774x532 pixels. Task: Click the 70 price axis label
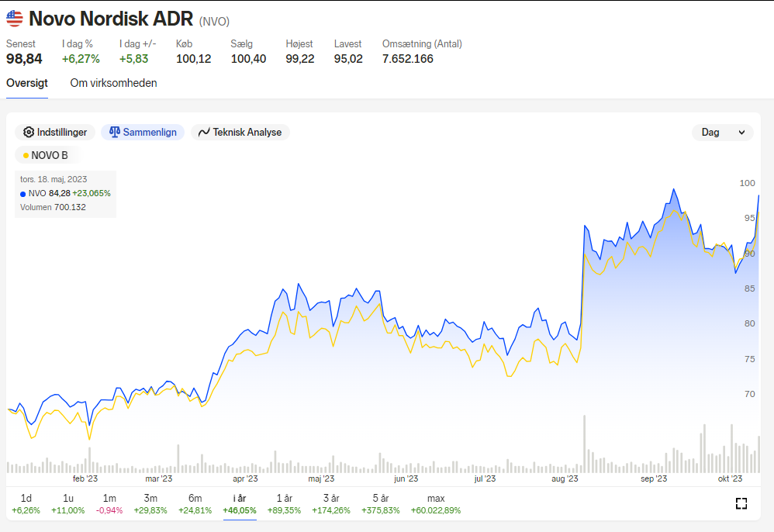click(x=750, y=394)
